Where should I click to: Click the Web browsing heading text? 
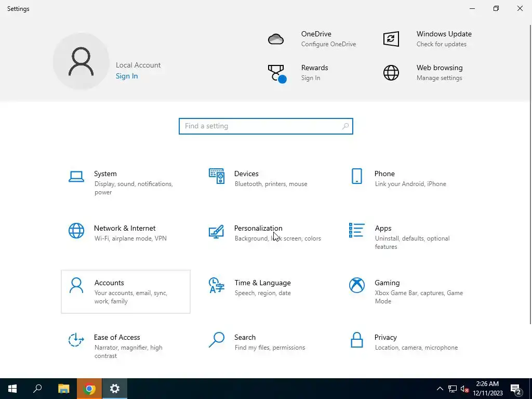[x=440, y=68]
